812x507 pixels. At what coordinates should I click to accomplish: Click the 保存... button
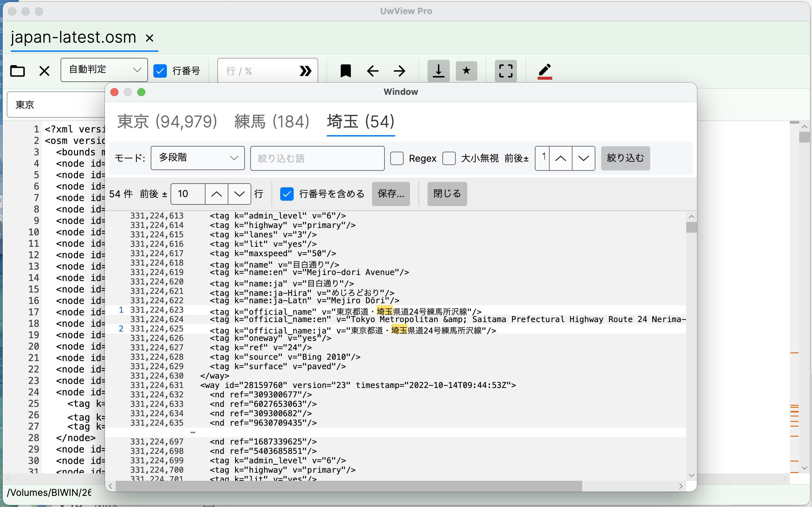[x=391, y=194]
